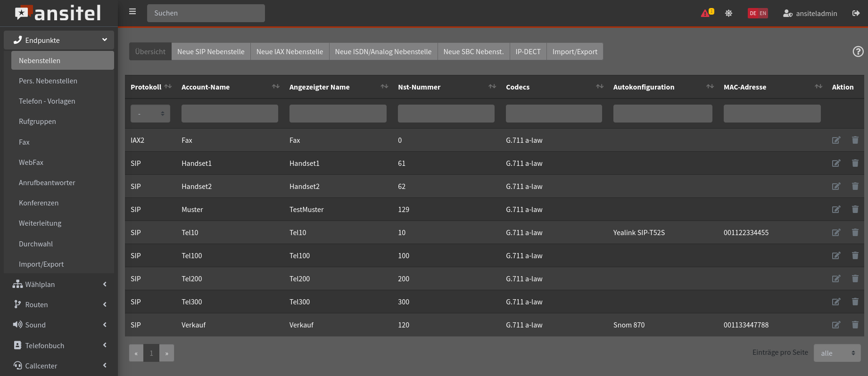Click the hamburger menu icon
This screenshot has height=376, width=868.
(x=132, y=12)
